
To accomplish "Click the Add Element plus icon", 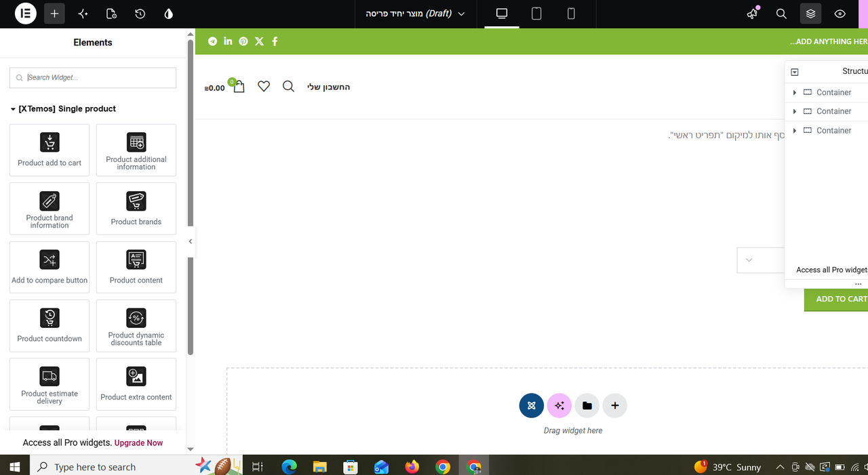I will pyautogui.click(x=54, y=14).
